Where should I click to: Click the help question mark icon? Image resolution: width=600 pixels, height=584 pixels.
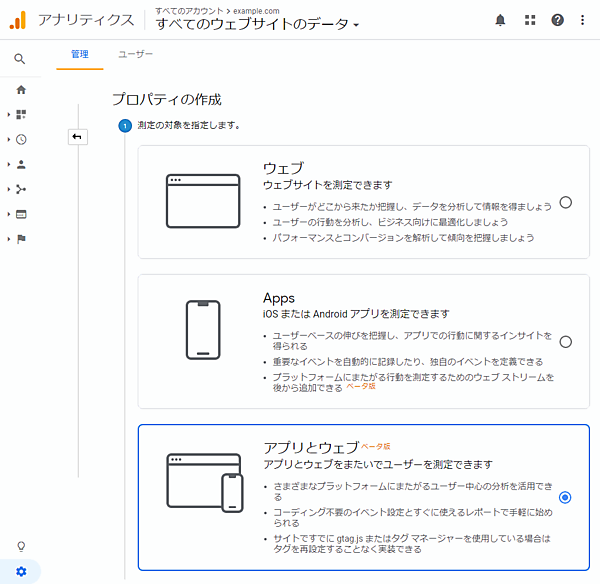(x=558, y=20)
